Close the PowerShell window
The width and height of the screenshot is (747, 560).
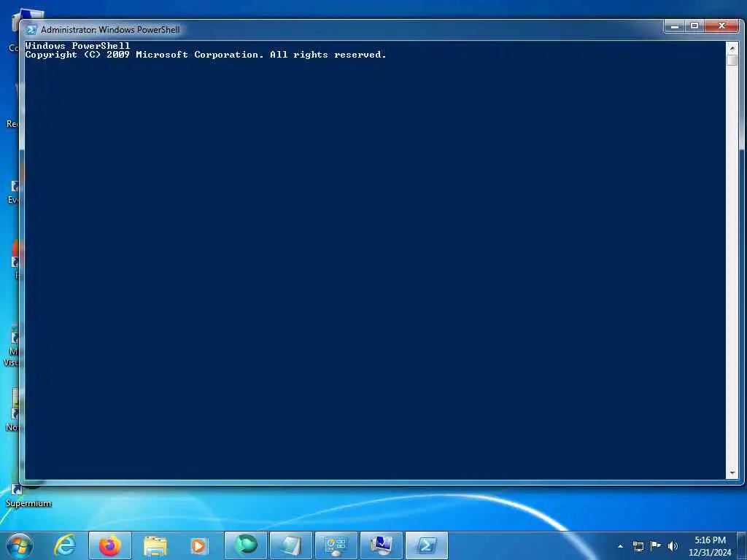721,26
